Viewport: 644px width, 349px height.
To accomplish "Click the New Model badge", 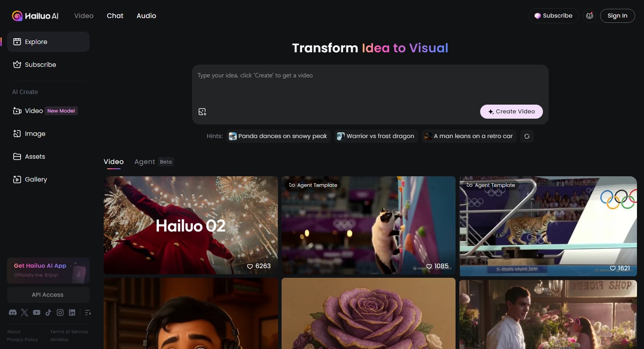I will [61, 111].
